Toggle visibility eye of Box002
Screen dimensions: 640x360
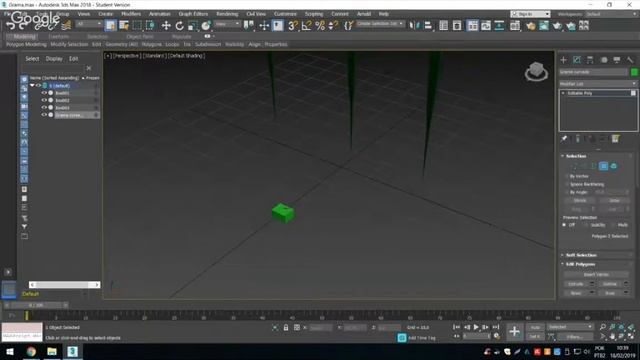click(x=44, y=100)
